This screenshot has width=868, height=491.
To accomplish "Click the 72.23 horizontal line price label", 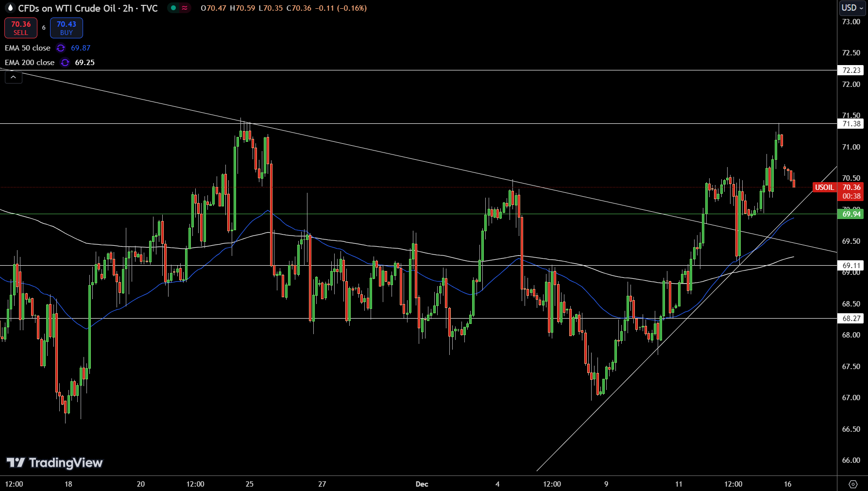I will tap(851, 70).
